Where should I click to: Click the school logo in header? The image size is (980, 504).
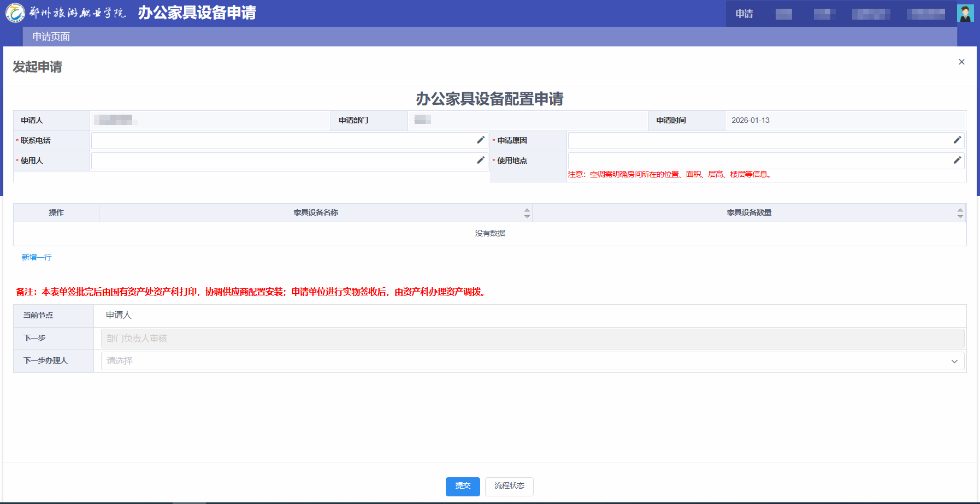click(15, 13)
